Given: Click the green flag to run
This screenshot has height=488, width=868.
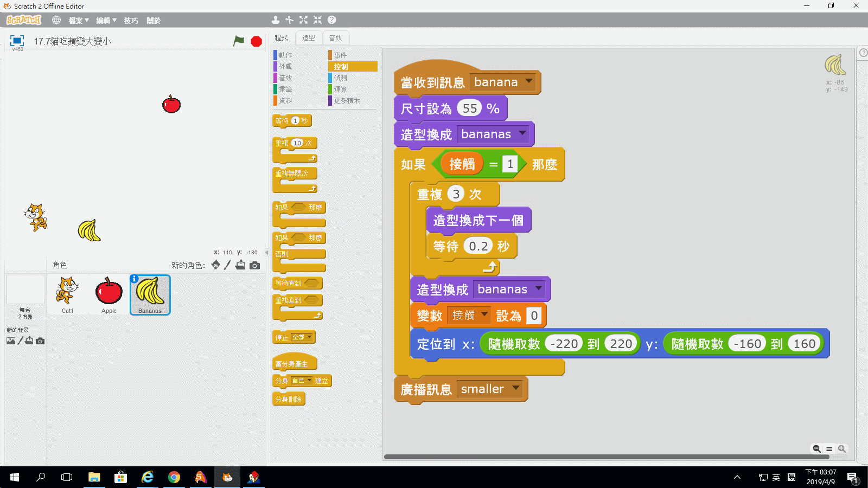Looking at the screenshot, I should tap(239, 41).
